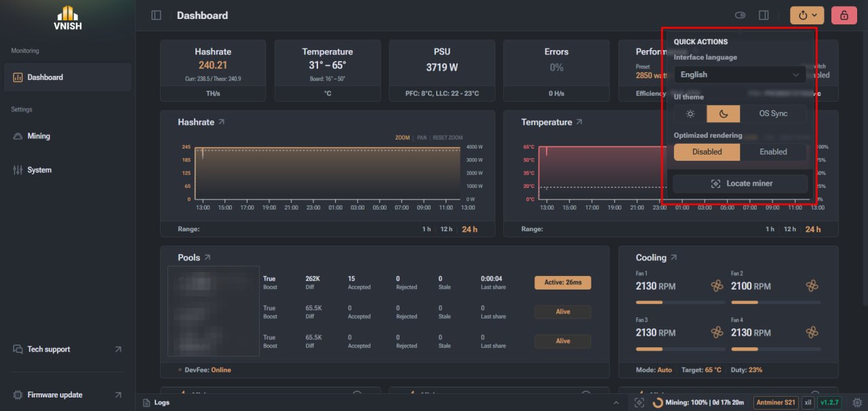
Task: Open the Interface language English dropdown
Action: (x=740, y=75)
